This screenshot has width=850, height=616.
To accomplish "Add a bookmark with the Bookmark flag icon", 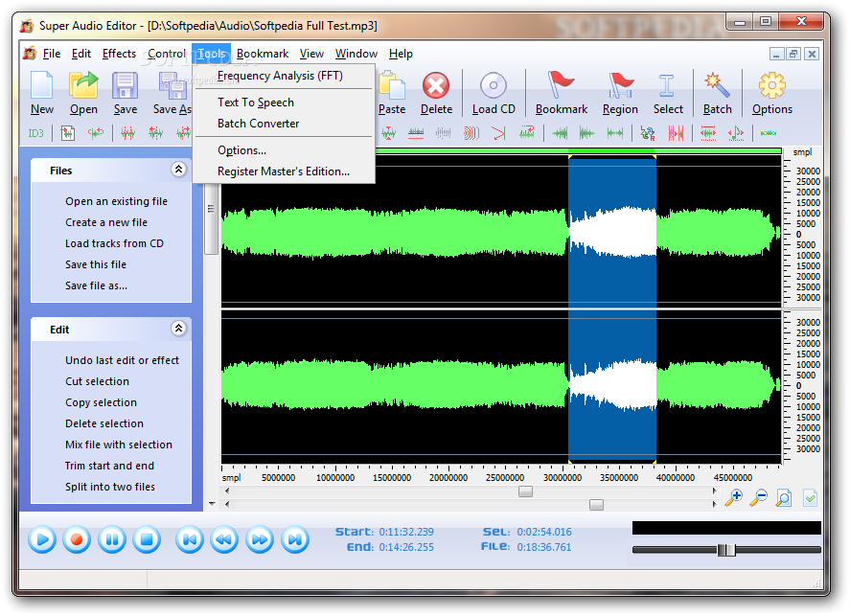I will coord(561,85).
